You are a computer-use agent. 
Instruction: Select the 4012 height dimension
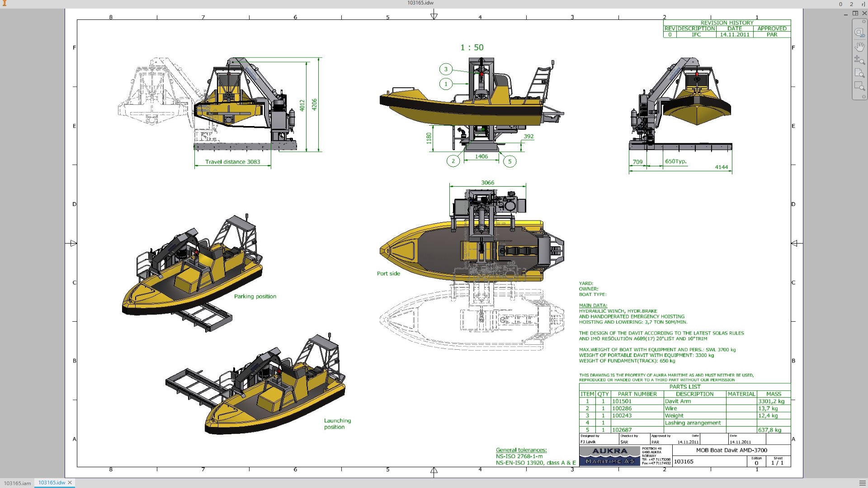302,105
